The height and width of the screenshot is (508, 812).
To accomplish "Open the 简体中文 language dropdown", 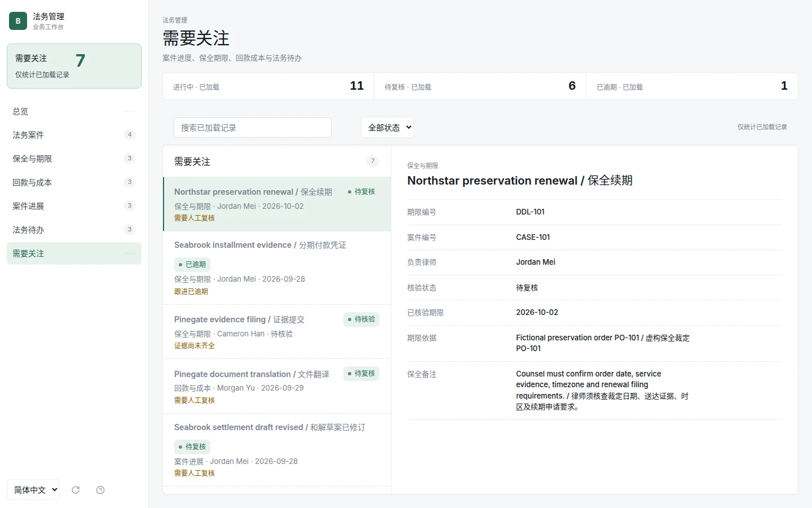I will click(33, 490).
